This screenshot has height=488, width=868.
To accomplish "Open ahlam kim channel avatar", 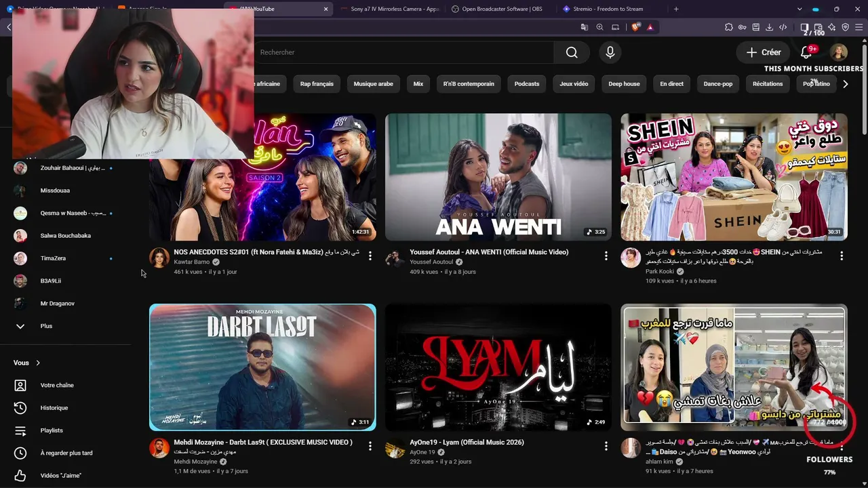I will coord(631,448).
